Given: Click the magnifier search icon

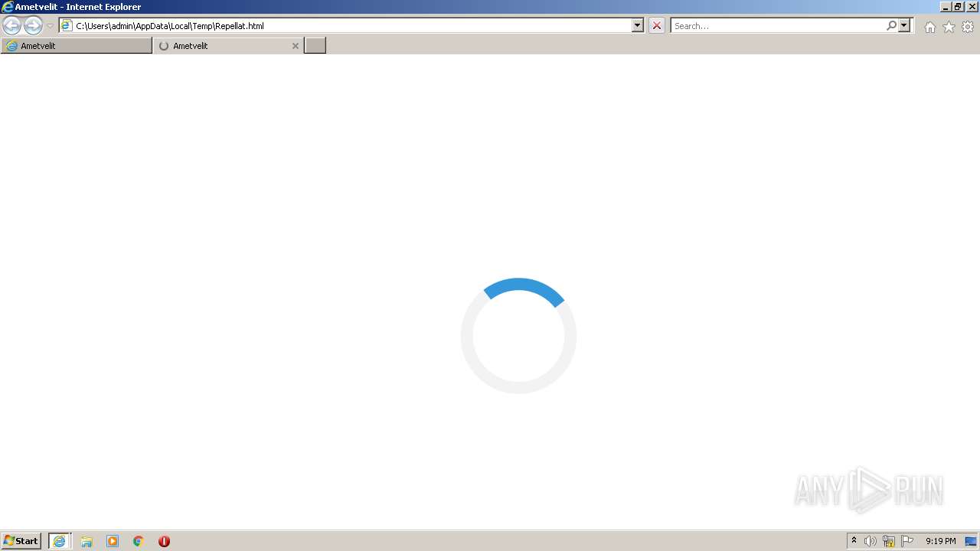Looking at the screenshot, I should (891, 26).
